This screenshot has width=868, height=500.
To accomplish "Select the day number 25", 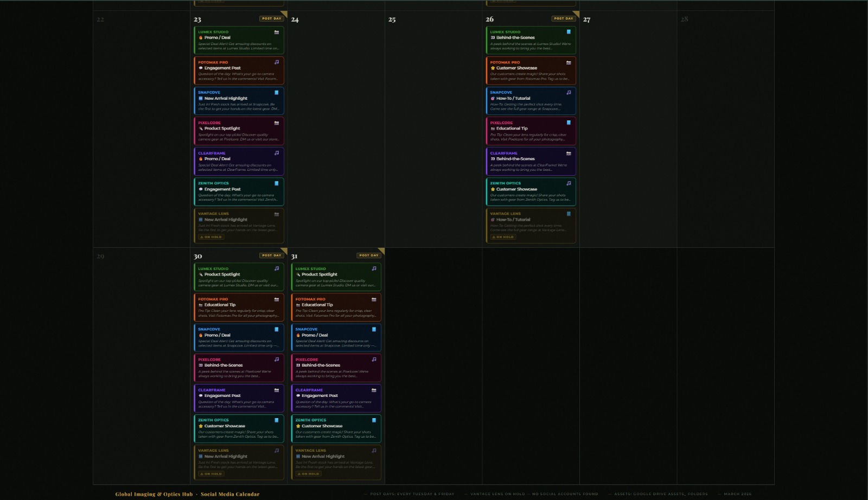I will tap(392, 20).
